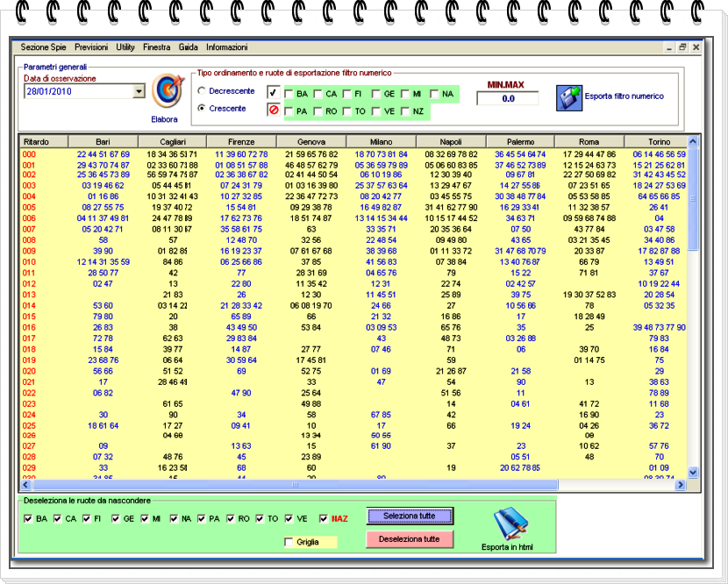Image resolution: width=728 pixels, height=584 pixels.
Task: Open the Previsioni menu
Action: 92,47
